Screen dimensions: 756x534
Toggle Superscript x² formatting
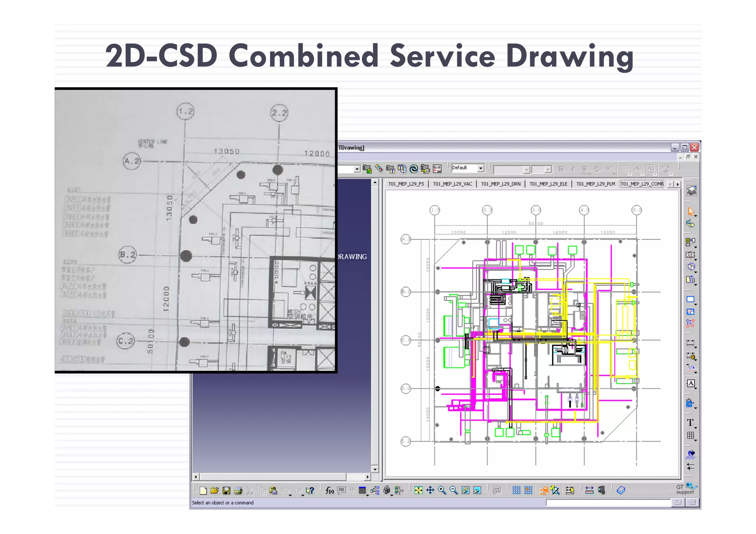tap(609, 169)
